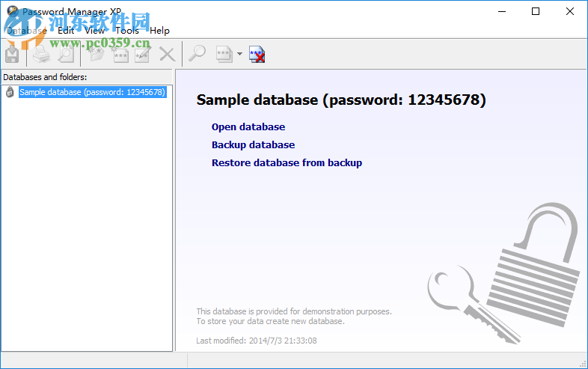The image size is (588, 369).
Task: Click the demonstration purposes note text
Action: point(294,311)
